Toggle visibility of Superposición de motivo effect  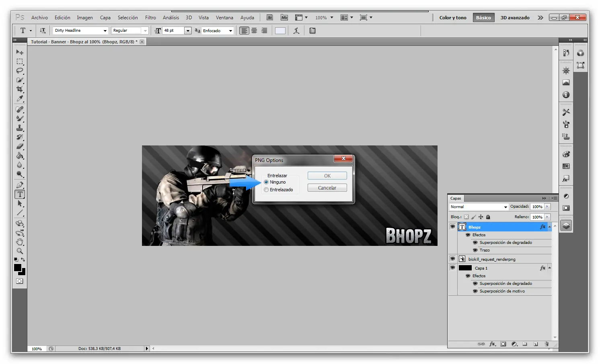pyautogui.click(x=475, y=291)
